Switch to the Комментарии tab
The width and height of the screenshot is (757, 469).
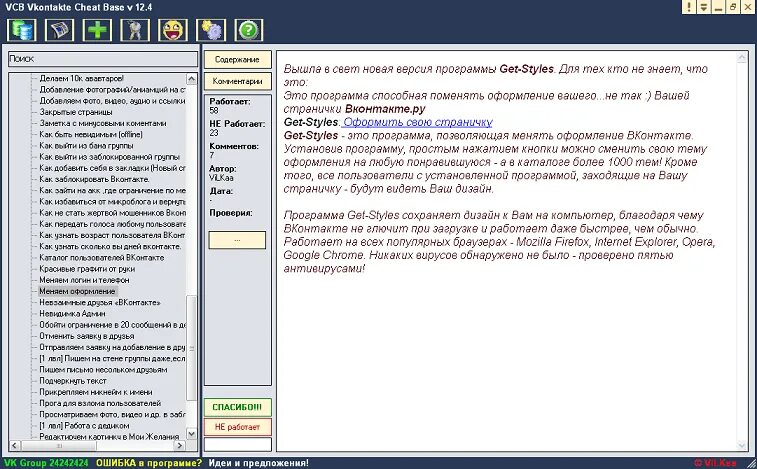click(x=238, y=81)
